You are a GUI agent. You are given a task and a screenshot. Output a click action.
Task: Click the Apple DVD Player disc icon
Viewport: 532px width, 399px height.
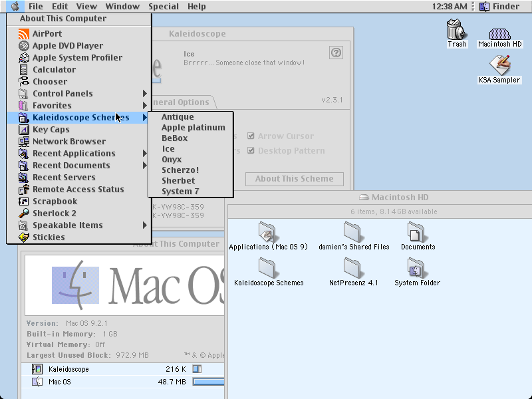tap(23, 45)
